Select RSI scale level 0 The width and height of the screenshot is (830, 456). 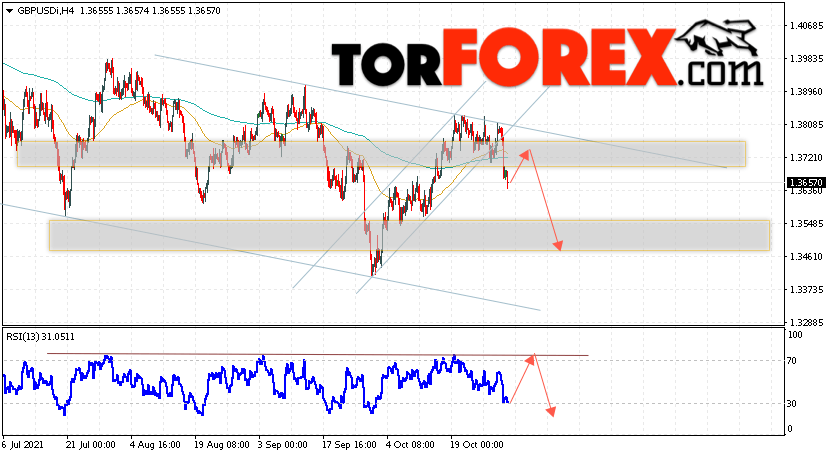(x=790, y=429)
